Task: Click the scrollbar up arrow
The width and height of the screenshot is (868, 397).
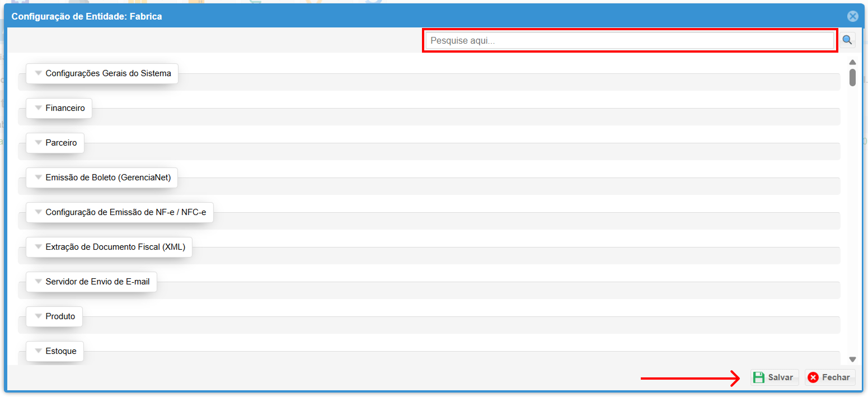Action: pos(852,62)
